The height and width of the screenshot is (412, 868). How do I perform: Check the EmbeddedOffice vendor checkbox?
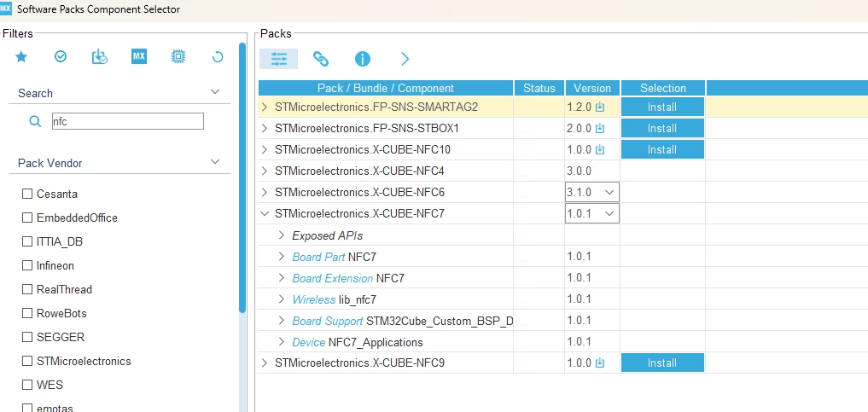point(27,218)
